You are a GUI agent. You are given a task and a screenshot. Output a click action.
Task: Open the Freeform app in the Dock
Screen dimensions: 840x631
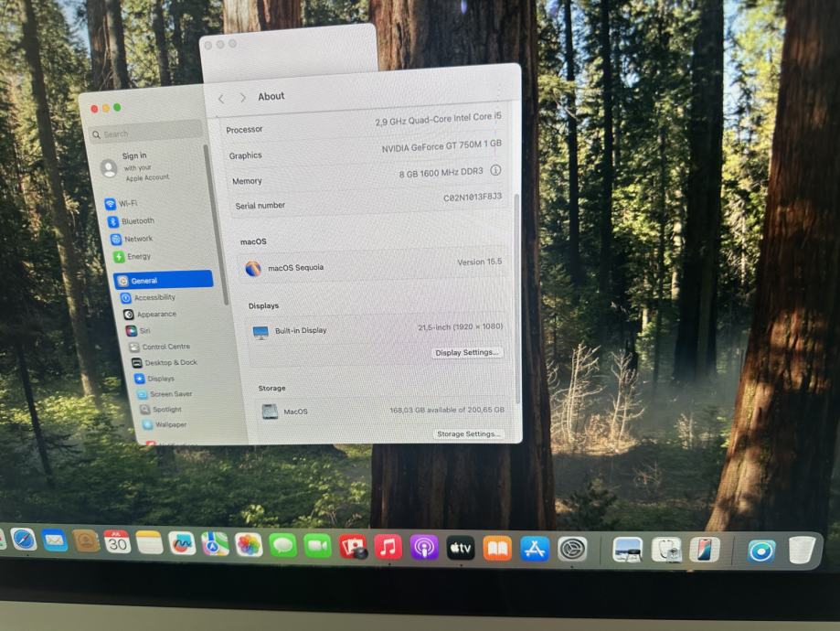click(x=182, y=543)
